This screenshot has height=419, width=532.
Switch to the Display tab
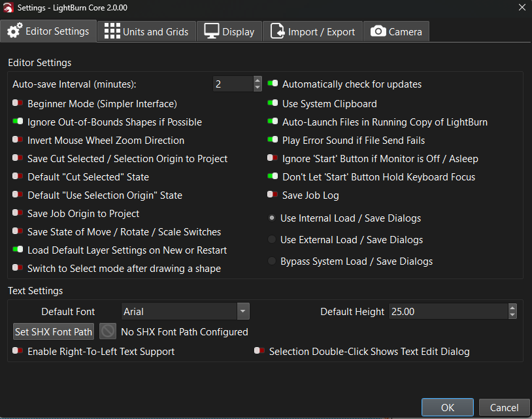click(x=229, y=31)
